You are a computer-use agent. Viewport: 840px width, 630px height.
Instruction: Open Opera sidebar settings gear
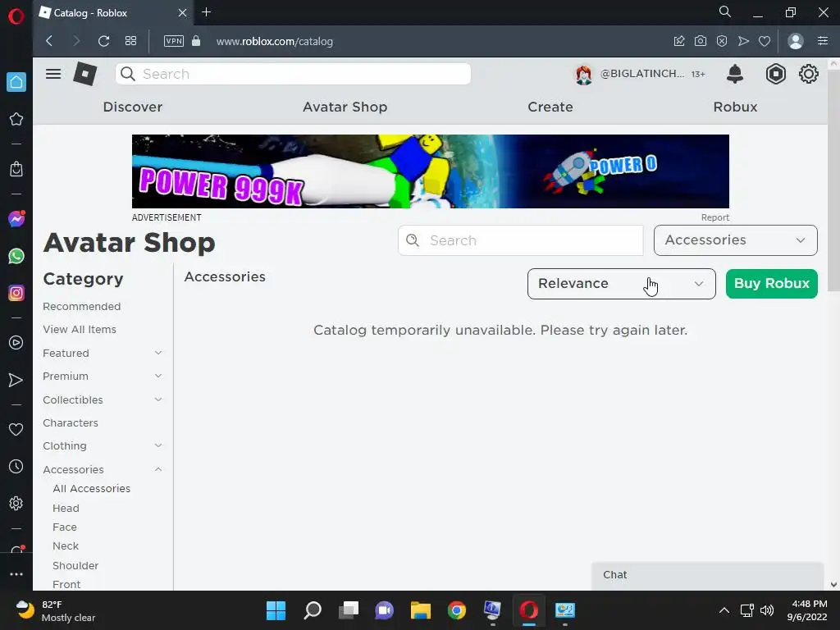(x=16, y=503)
